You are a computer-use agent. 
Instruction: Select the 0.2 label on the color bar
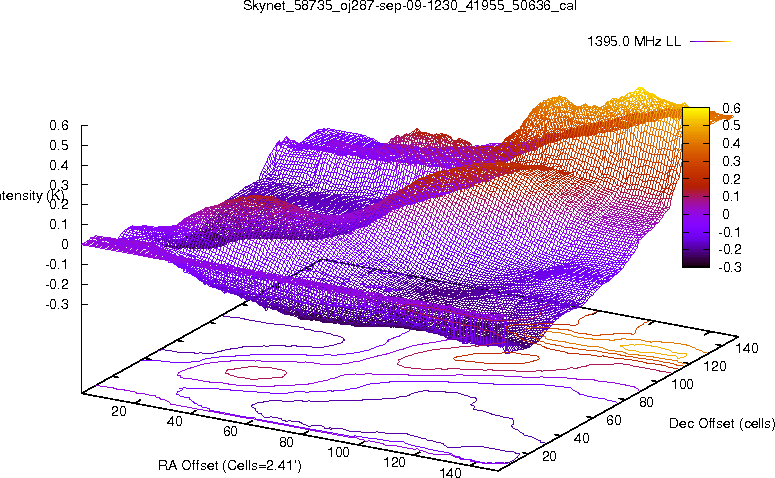pos(731,179)
